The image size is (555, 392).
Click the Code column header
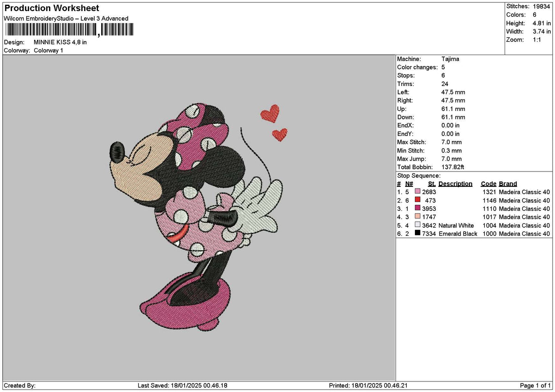(x=488, y=184)
